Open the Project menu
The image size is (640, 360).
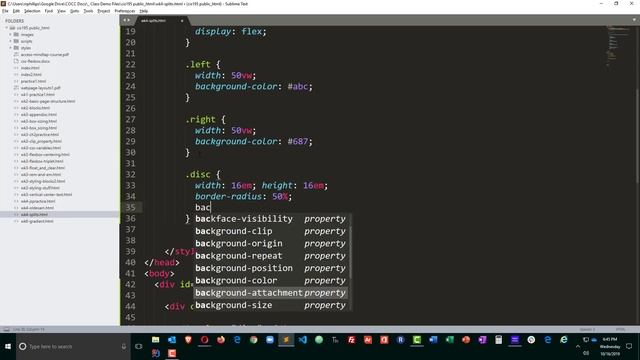(104, 11)
